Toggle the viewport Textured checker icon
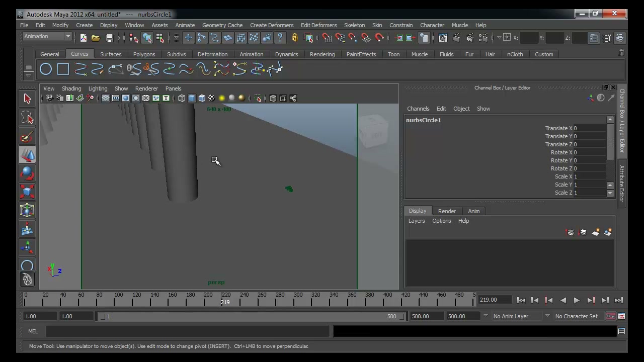The image size is (644, 362). [x=212, y=98]
